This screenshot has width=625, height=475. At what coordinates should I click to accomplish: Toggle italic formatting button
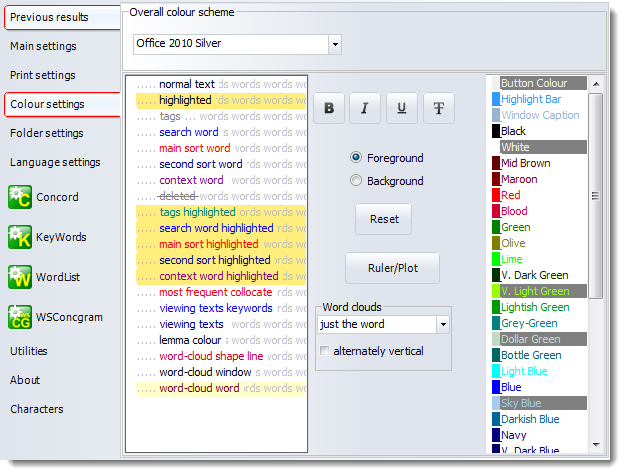tap(365, 108)
